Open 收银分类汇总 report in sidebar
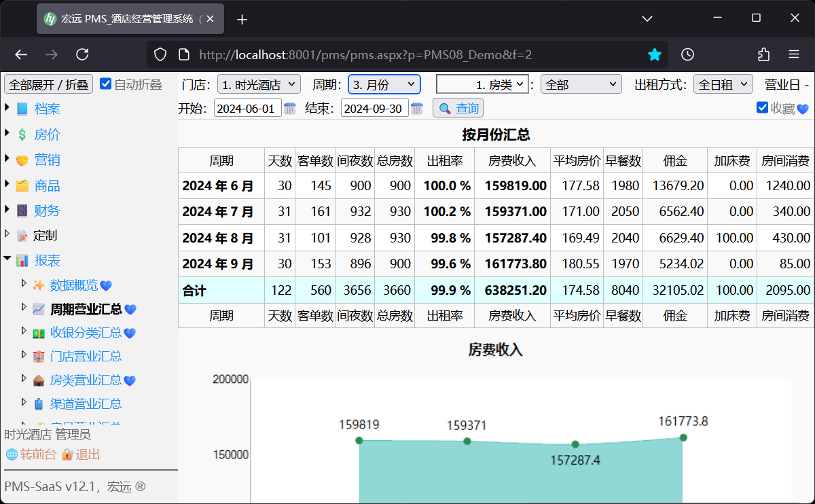This screenshot has height=504, width=815. click(86, 333)
